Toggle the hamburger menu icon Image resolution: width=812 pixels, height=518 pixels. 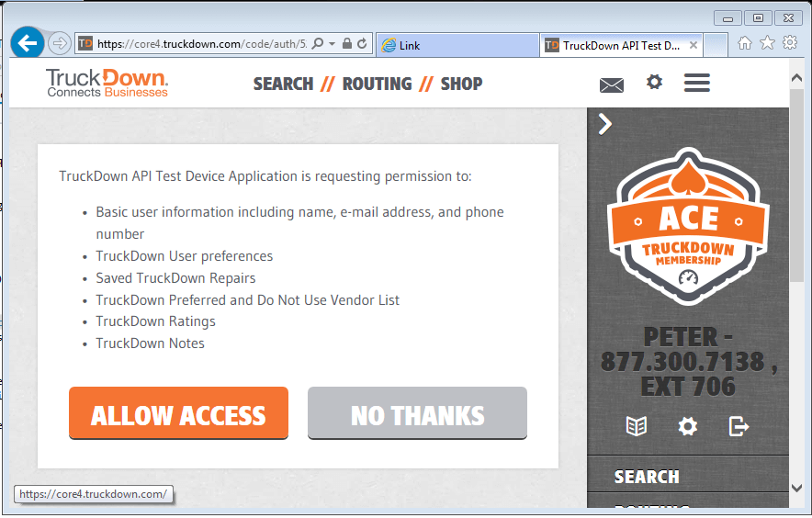tap(696, 83)
